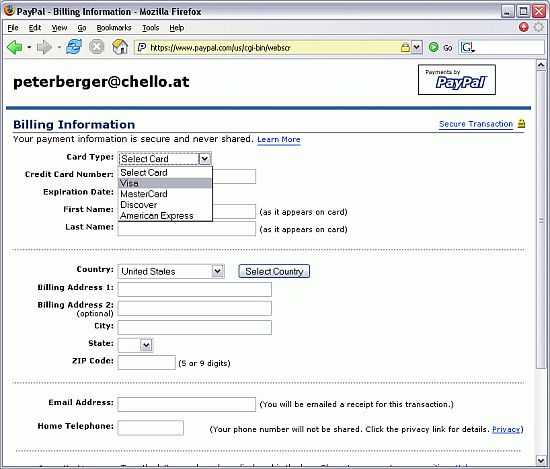Open the Go menu
The width and height of the screenshot is (550, 469).
coord(82,28)
